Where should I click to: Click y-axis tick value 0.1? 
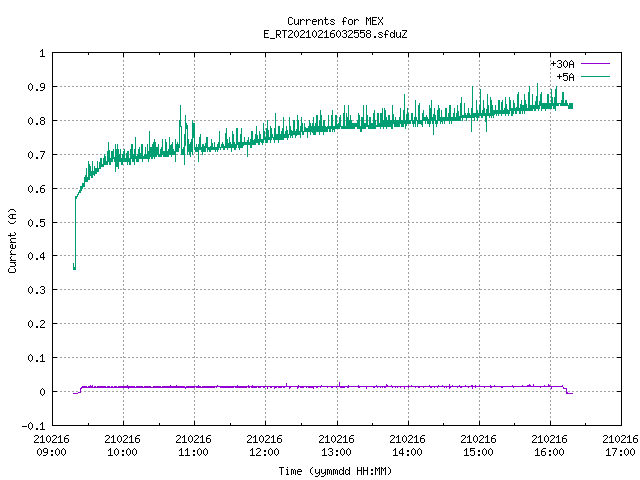click(36, 358)
